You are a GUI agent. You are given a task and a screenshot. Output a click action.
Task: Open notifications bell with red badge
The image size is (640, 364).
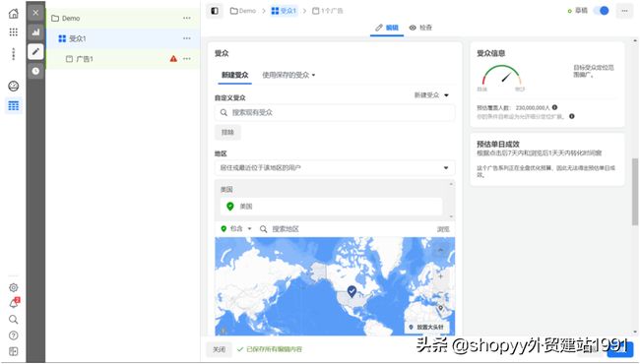point(14,303)
